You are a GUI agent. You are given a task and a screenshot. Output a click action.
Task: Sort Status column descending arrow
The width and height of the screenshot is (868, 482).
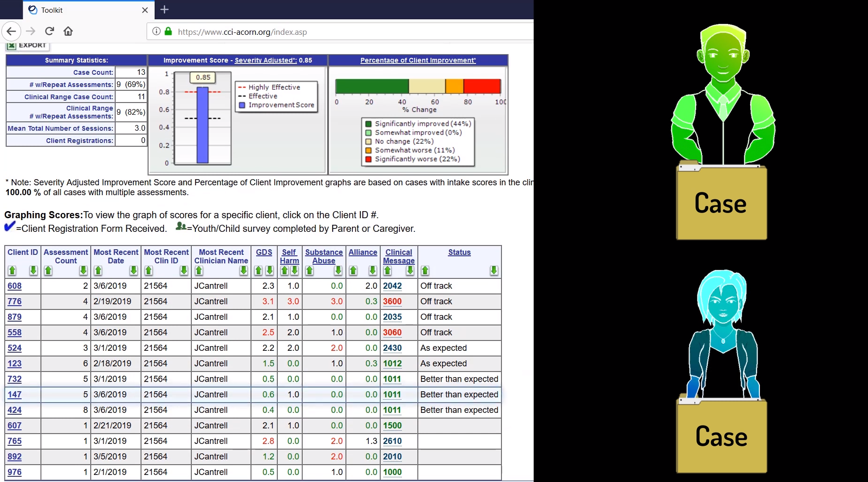pos(494,270)
